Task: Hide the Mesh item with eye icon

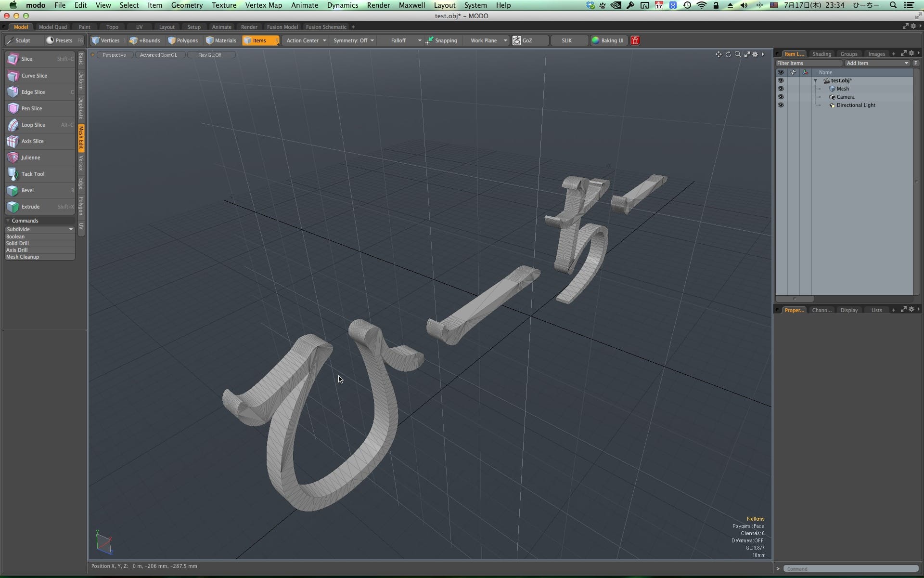Action: [x=781, y=89]
